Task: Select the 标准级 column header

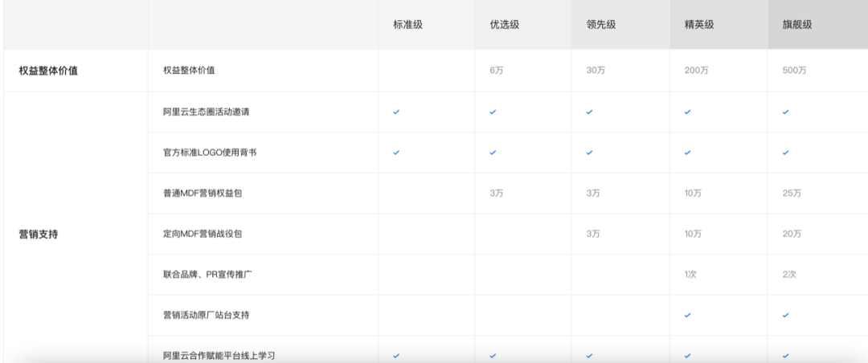Action: coord(407,24)
